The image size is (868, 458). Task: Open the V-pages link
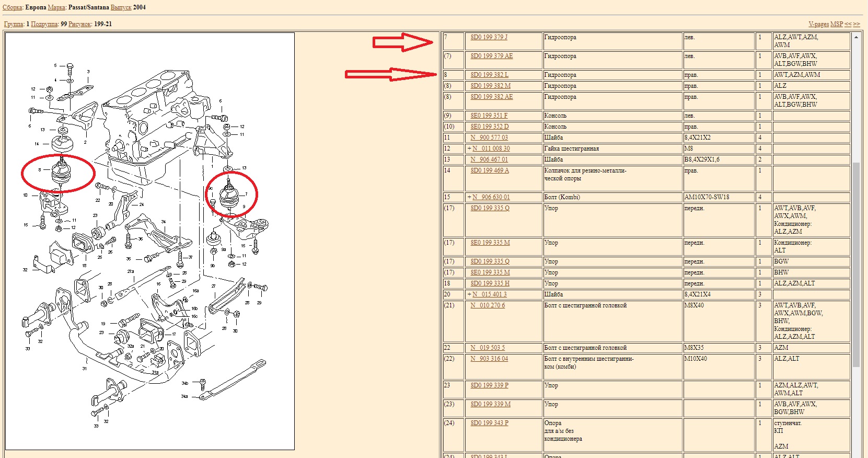[818, 24]
